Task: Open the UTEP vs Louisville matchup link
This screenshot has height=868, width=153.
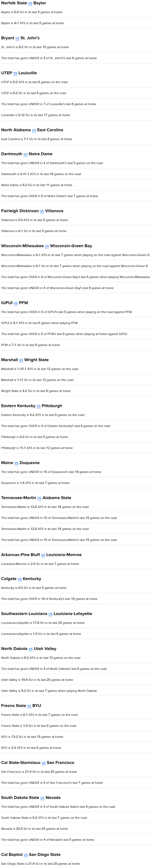Action: pos(15,73)
